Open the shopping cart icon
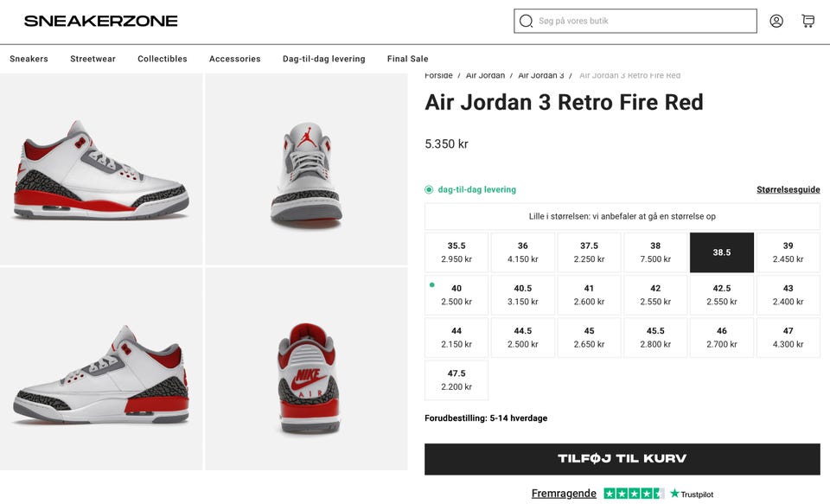This screenshot has width=830, height=504. pos(808,21)
